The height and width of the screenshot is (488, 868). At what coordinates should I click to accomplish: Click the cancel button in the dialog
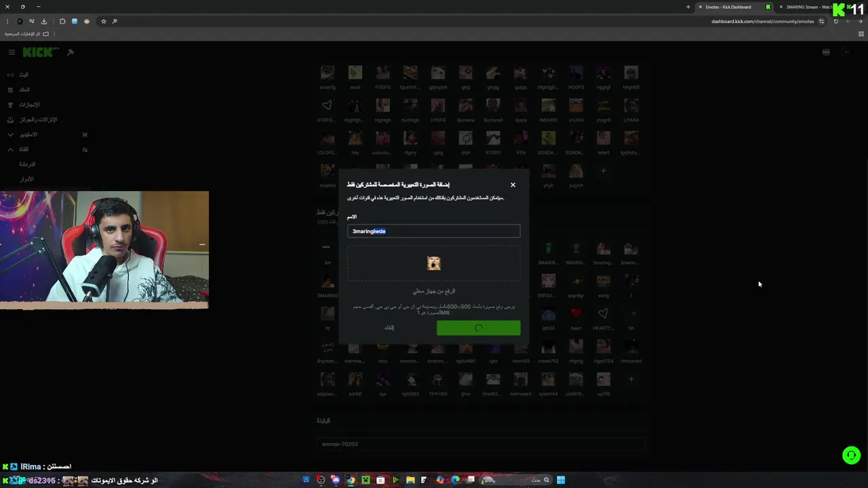click(x=389, y=327)
